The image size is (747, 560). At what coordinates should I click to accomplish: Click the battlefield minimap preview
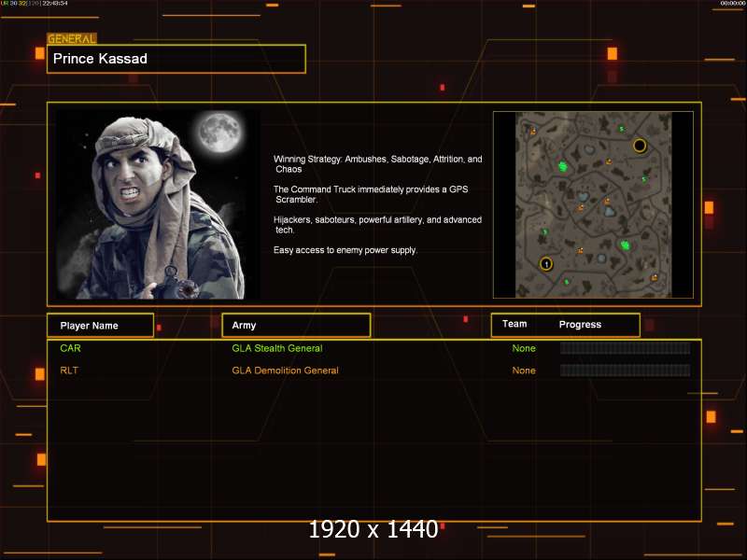pyautogui.click(x=593, y=204)
